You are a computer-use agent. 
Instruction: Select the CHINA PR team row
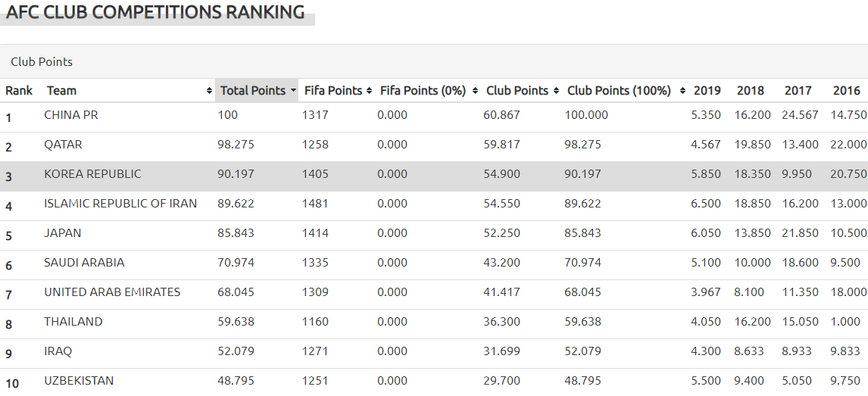[x=71, y=115]
